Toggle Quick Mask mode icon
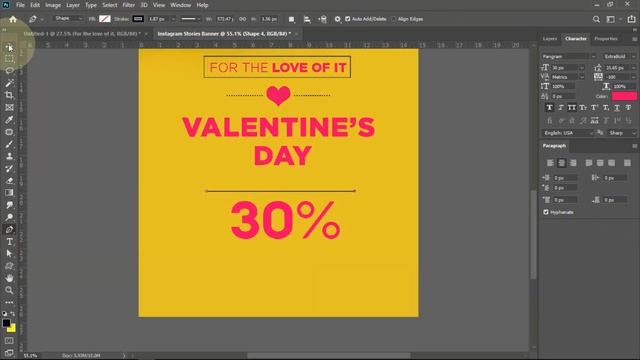Screen dimensions: 640x360 click(x=9, y=341)
